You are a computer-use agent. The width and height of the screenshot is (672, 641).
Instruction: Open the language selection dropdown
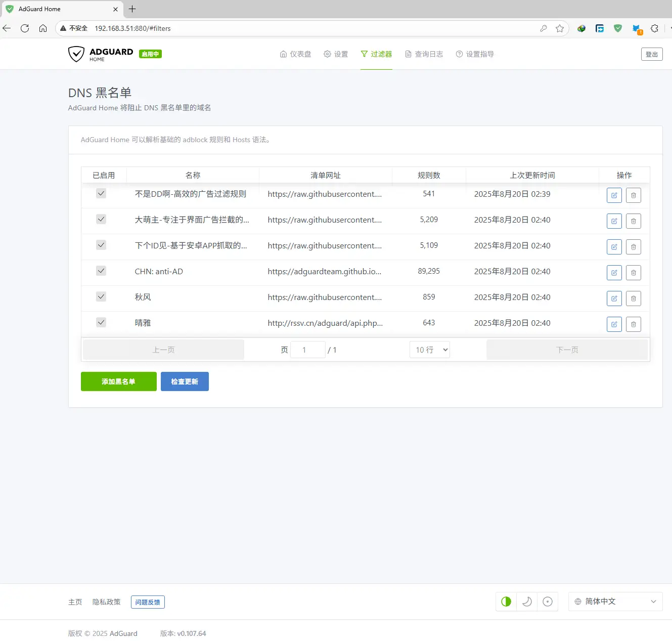pyautogui.click(x=615, y=602)
